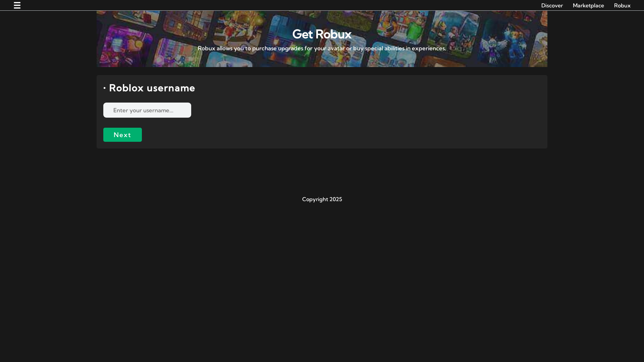Screen dimensions: 644x362
Task: Click the green Next button
Action: [122, 135]
